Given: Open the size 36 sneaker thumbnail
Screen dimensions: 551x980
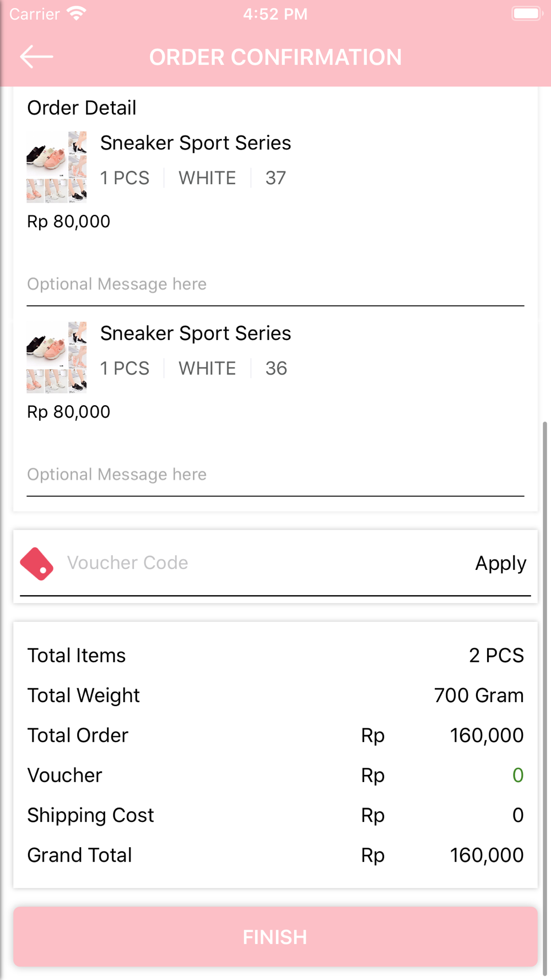Looking at the screenshot, I should point(57,357).
